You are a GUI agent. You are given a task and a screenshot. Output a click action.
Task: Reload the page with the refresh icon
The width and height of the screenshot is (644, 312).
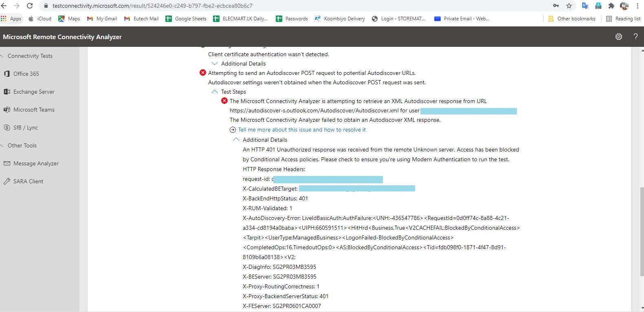pyautogui.click(x=30, y=6)
